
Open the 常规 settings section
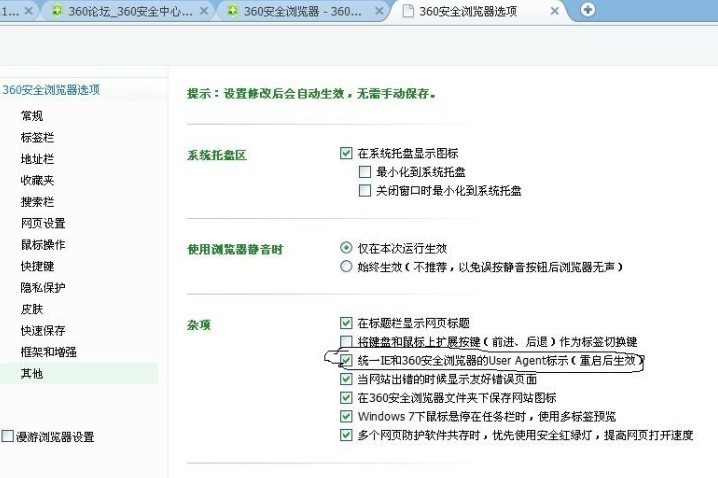click(32, 116)
